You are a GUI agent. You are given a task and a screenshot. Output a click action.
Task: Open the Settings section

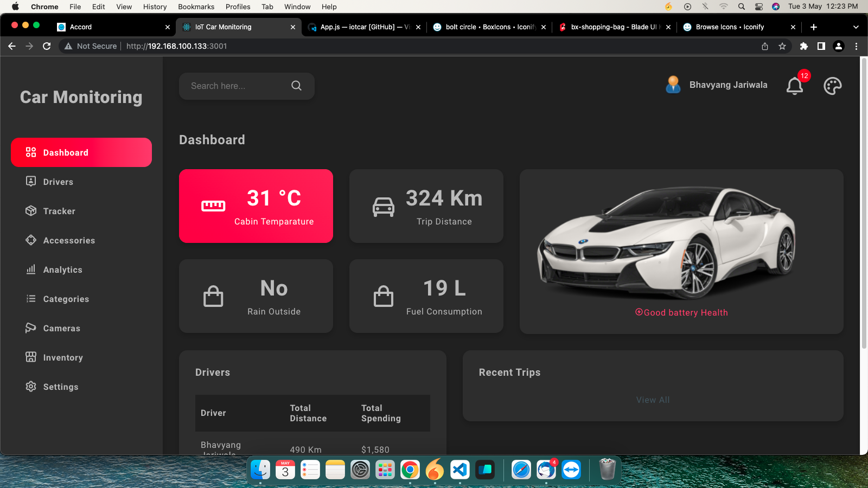pyautogui.click(x=61, y=387)
